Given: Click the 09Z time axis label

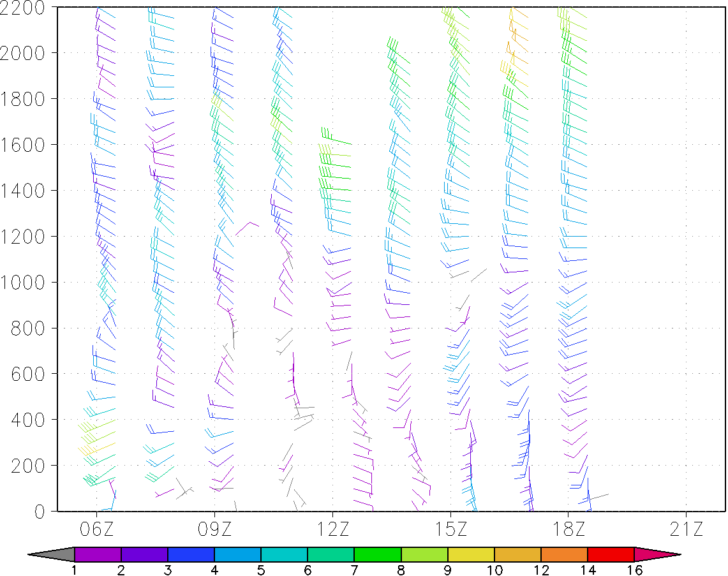Looking at the screenshot, I should click(214, 529).
